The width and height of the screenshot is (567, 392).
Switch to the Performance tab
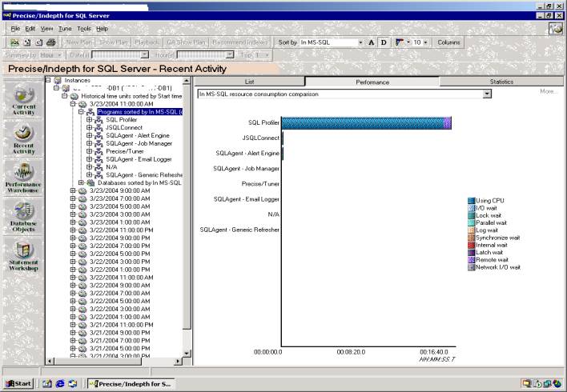pos(372,82)
